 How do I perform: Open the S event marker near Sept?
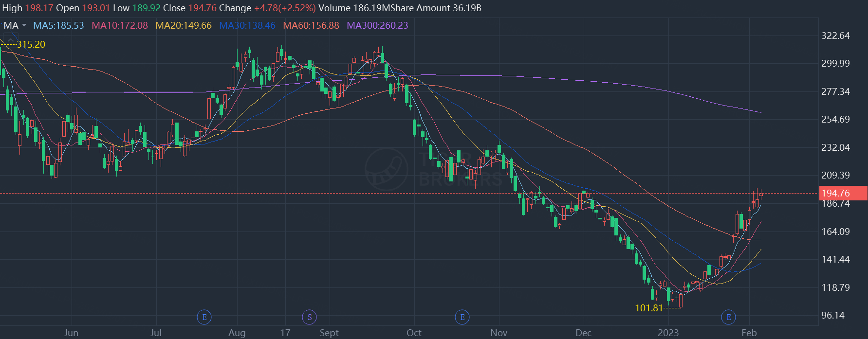pos(309,317)
